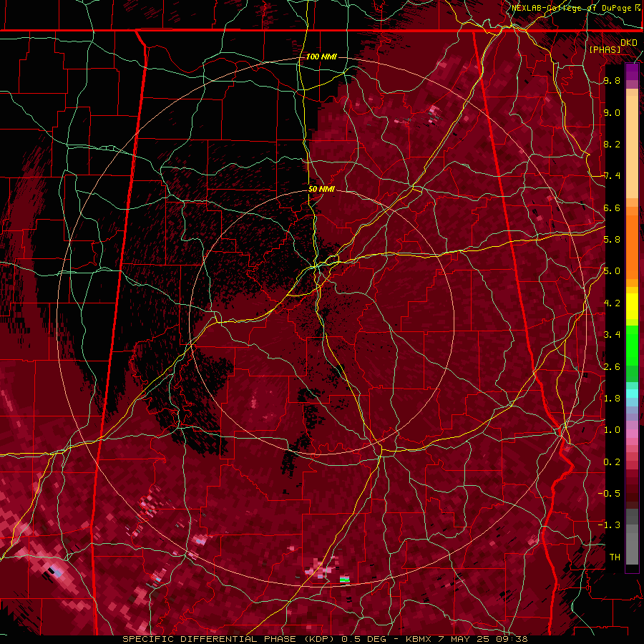The height and width of the screenshot is (644, 644).
Task: Click the 2.6 value on the color scale
Action: point(612,367)
